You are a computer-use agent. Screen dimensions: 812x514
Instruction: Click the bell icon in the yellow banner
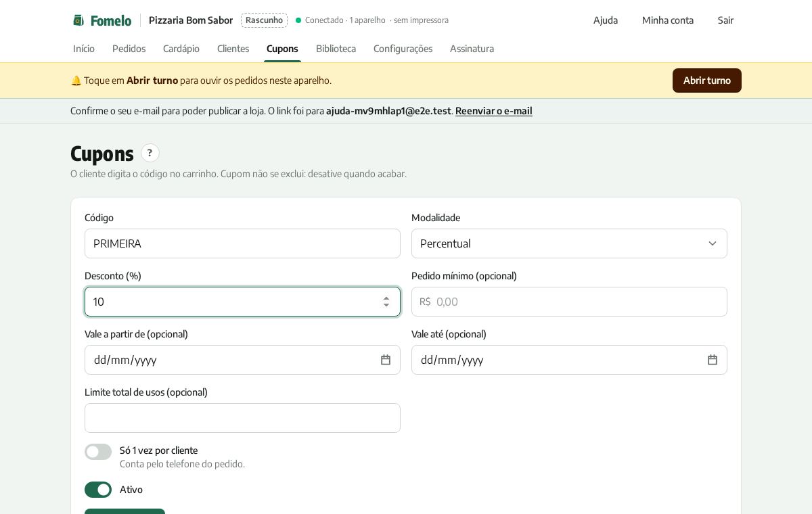pyautogui.click(x=76, y=80)
